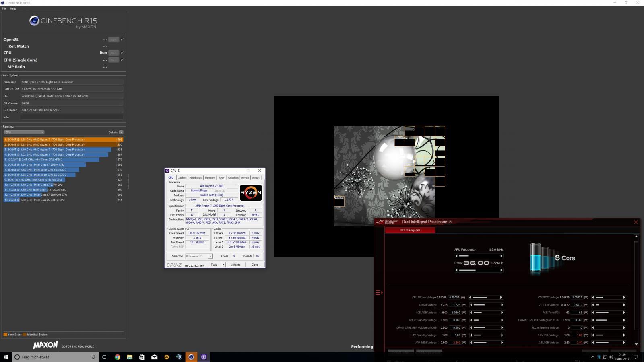Open the Cinebench File menu

4,8
